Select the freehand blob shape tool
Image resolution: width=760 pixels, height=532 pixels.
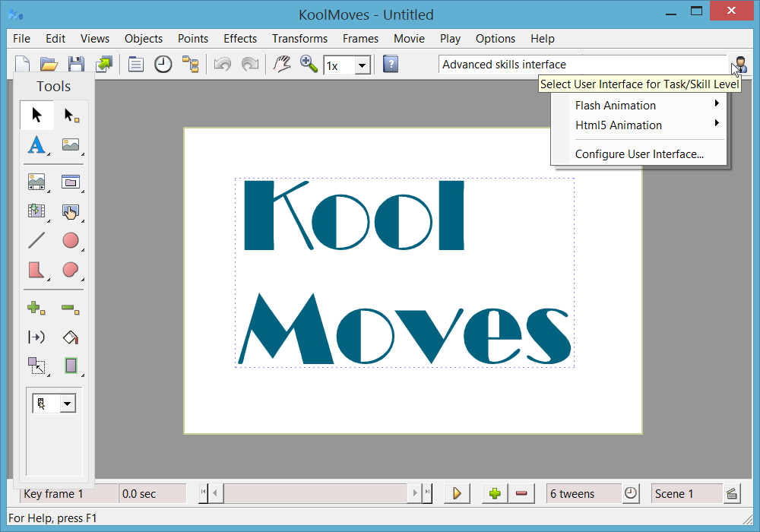(71, 269)
